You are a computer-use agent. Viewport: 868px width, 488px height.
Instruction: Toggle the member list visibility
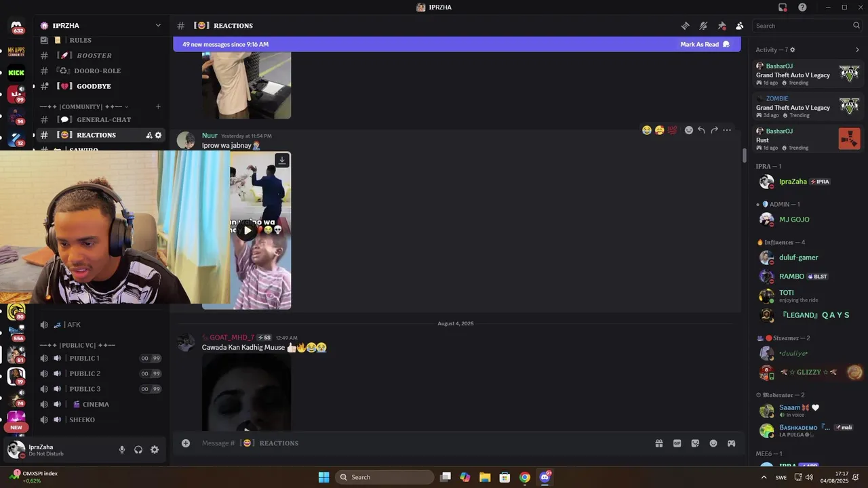click(739, 26)
